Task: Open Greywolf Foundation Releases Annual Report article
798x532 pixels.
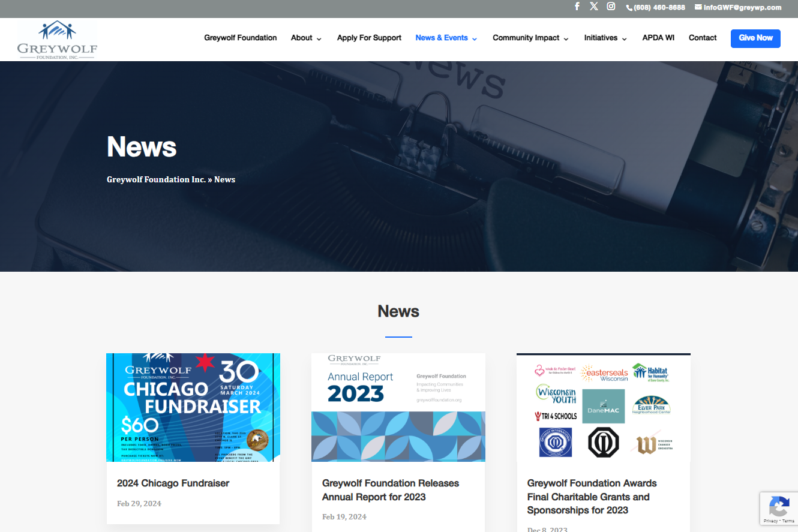Action: [391, 490]
